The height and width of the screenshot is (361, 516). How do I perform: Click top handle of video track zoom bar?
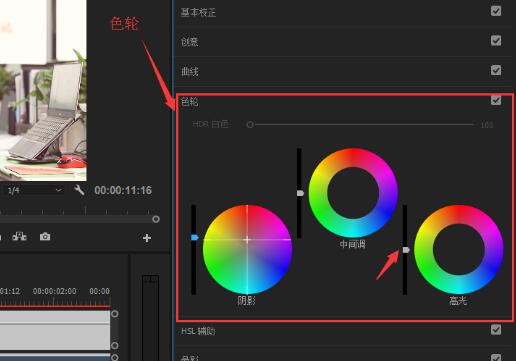click(115, 314)
